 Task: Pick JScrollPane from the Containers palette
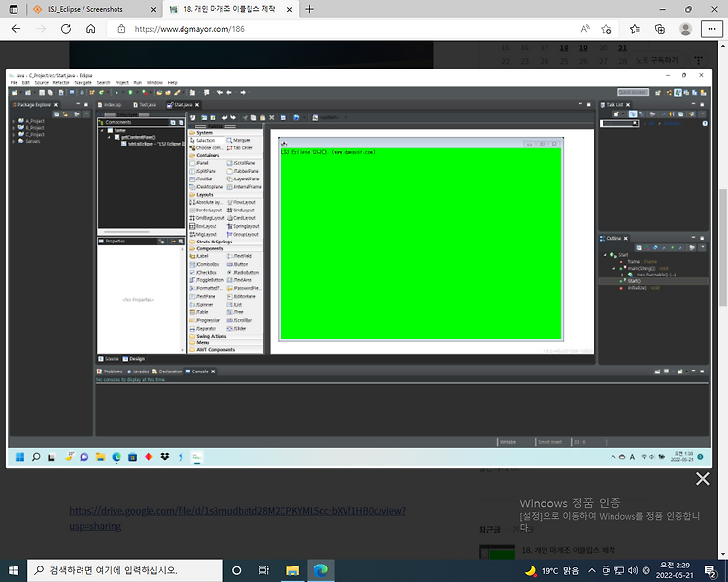tap(241, 163)
